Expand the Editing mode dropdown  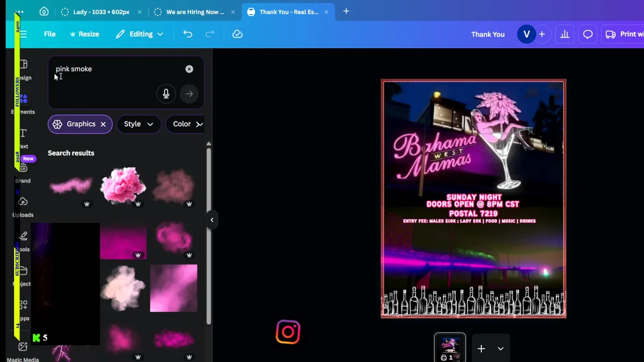[x=139, y=34]
